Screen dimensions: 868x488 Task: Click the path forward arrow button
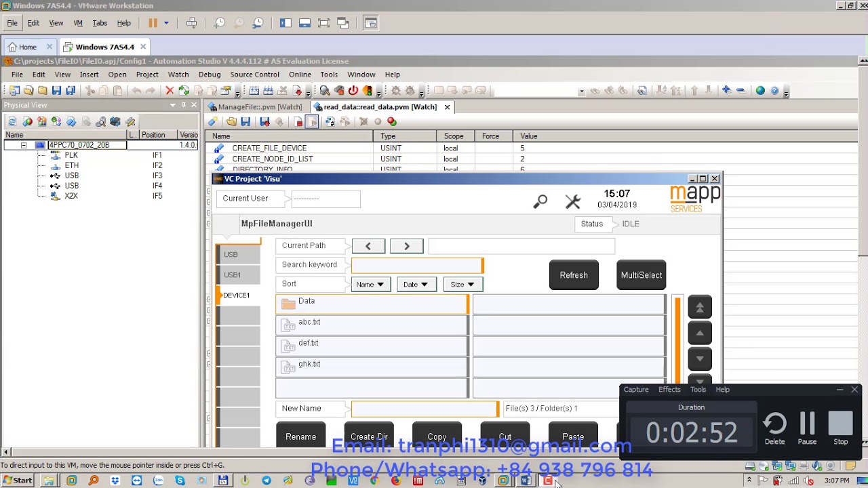tap(406, 246)
